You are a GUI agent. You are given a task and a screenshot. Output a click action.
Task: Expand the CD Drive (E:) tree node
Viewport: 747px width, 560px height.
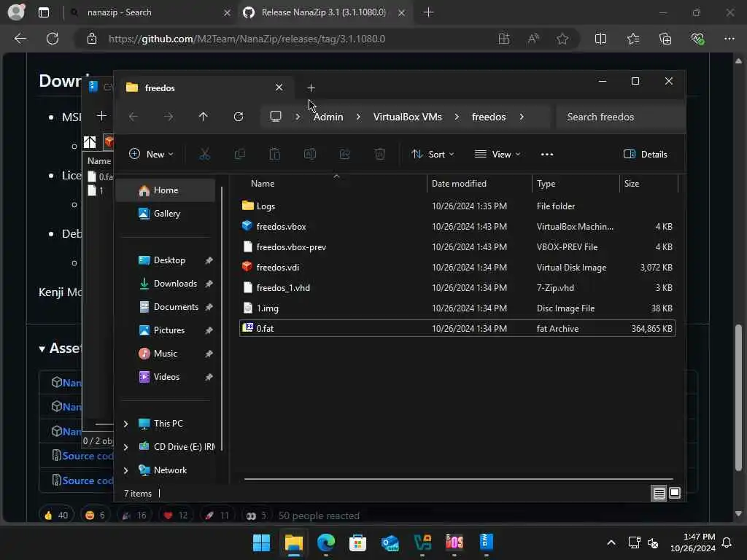(125, 447)
